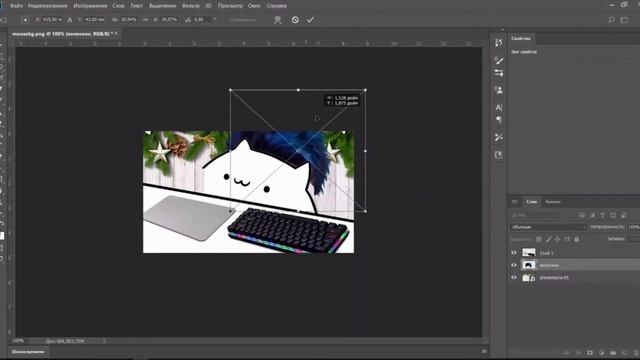640x360 pixels.
Task: Toggle the pixel layer filter icon
Action: [x=582, y=215]
